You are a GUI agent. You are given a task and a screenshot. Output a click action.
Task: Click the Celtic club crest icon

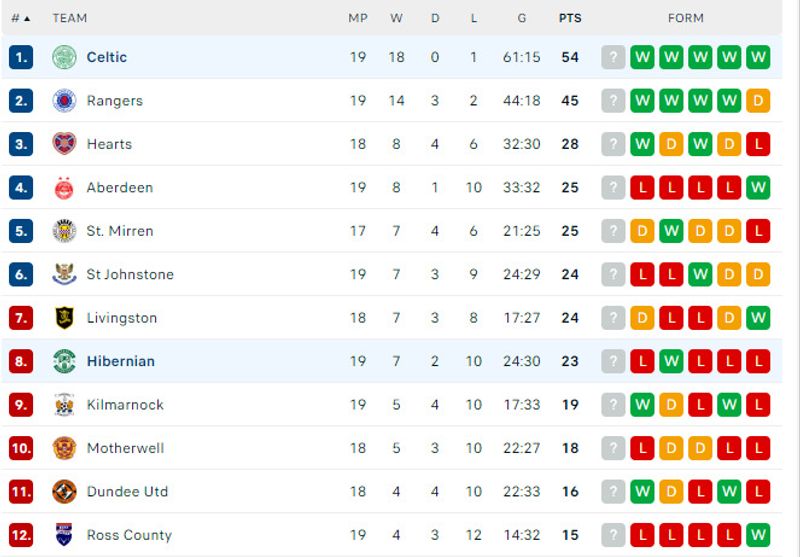tap(64, 57)
